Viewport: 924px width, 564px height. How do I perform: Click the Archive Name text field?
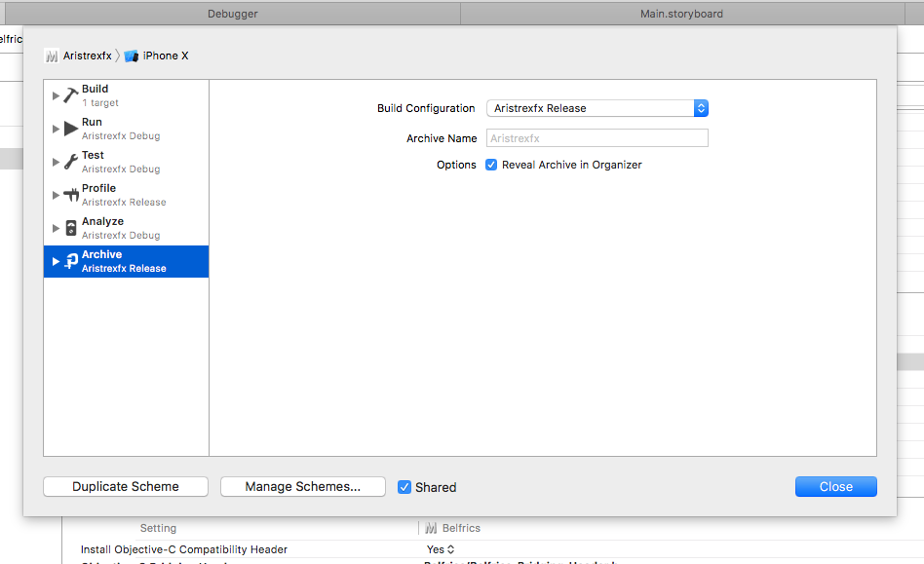597,138
